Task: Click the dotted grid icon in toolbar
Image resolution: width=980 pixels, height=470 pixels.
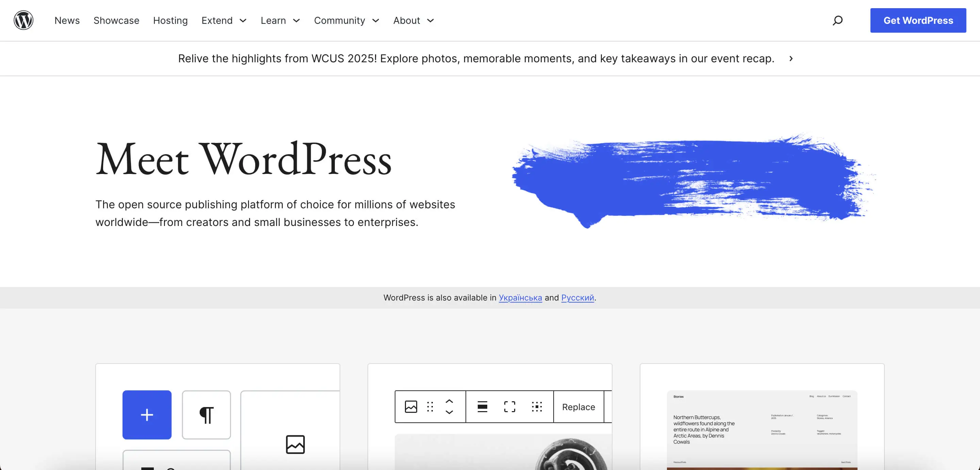Action: pyautogui.click(x=537, y=406)
